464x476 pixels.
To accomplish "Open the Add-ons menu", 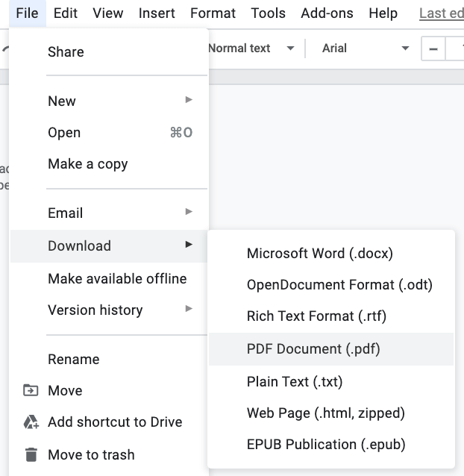I will point(327,13).
